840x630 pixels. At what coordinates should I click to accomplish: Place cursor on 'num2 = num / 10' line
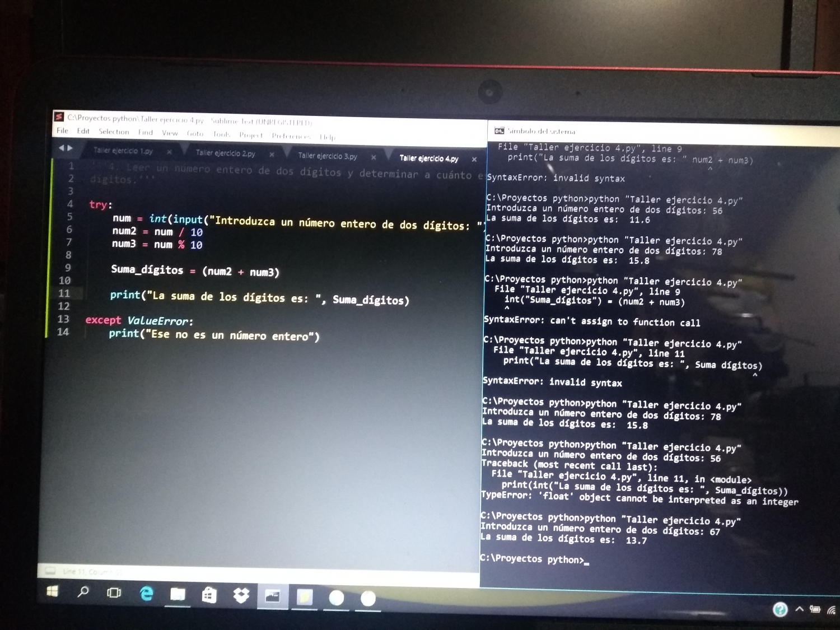(x=157, y=231)
